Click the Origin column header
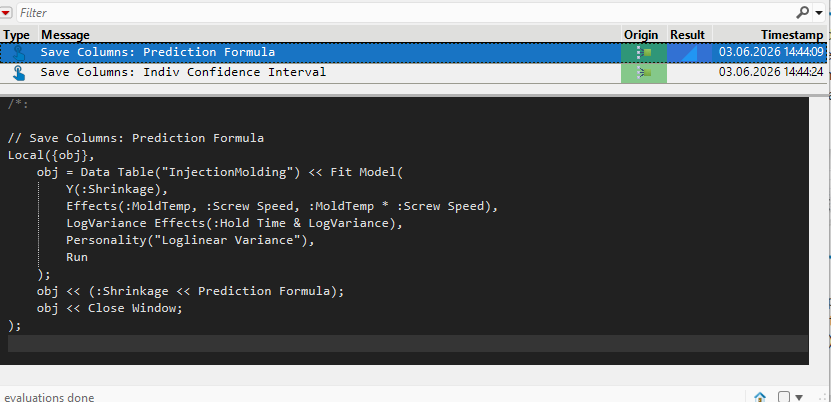 [641, 35]
